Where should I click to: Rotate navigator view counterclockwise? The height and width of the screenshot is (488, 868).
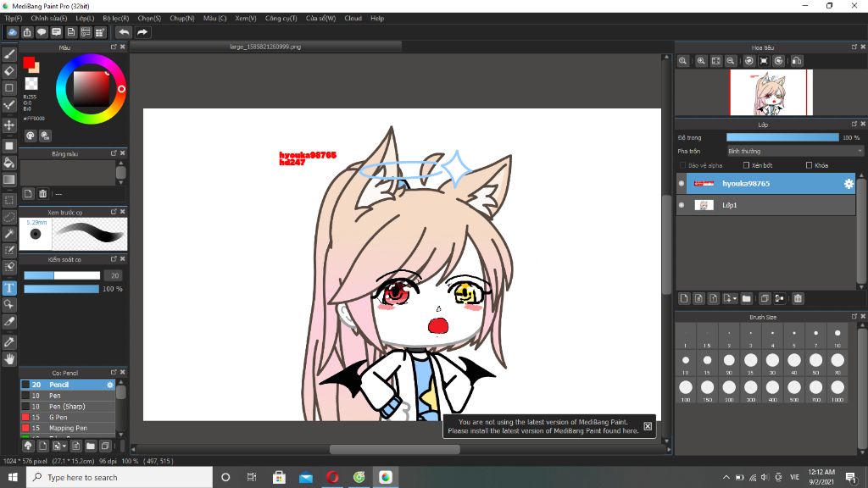(749, 61)
